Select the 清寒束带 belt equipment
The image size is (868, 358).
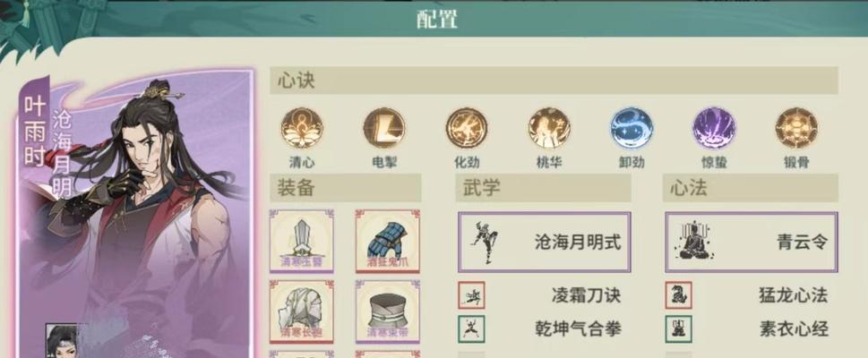(x=388, y=311)
